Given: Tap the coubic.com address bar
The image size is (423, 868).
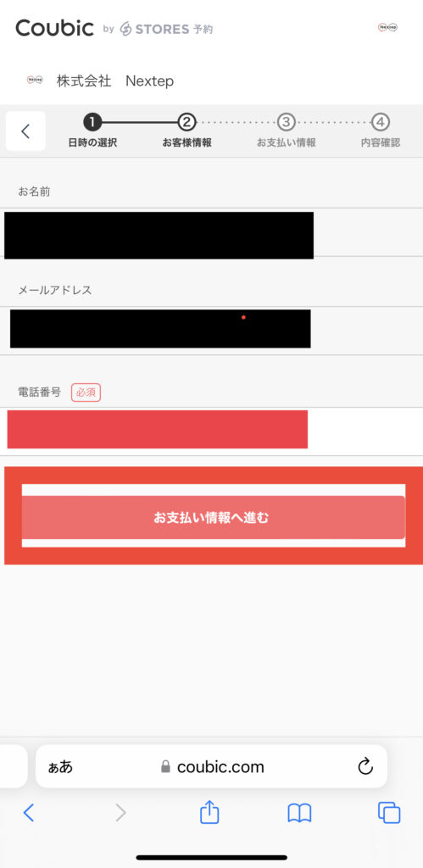Looking at the screenshot, I should [x=212, y=766].
